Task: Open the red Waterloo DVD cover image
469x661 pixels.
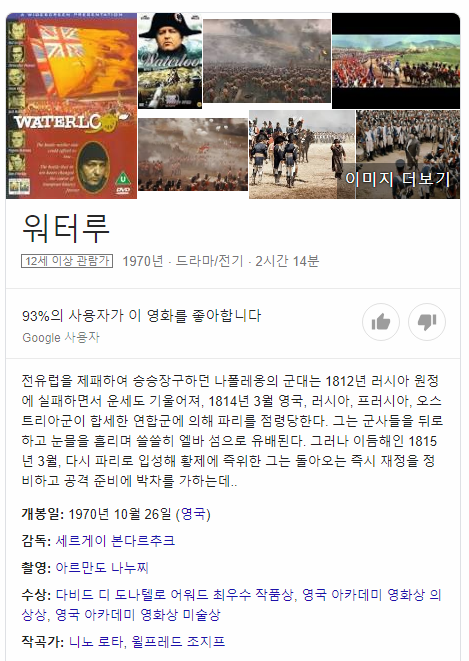Action: [72, 106]
